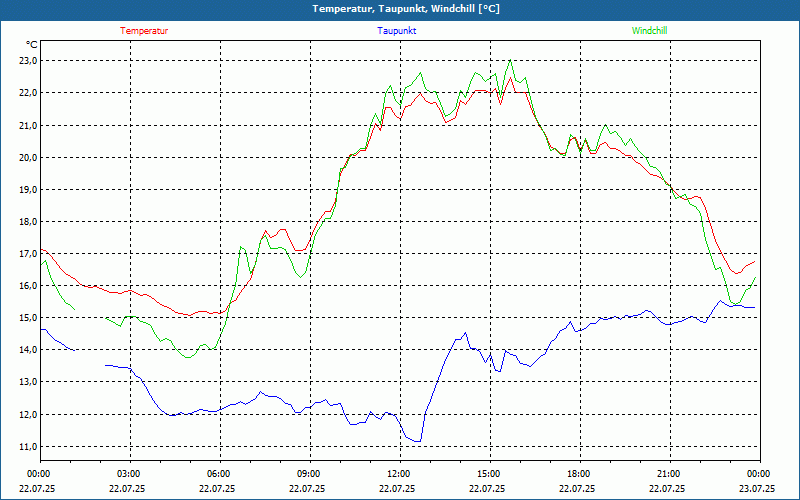Click the 19,0 y-axis value
The height and width of the screenshot is (500, 800).
[29, 189]
